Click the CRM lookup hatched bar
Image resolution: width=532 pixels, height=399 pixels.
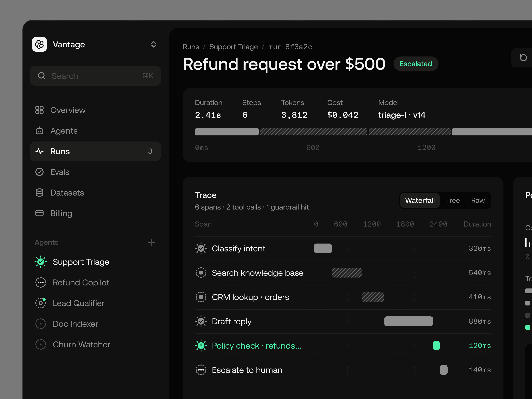point(373,297)
